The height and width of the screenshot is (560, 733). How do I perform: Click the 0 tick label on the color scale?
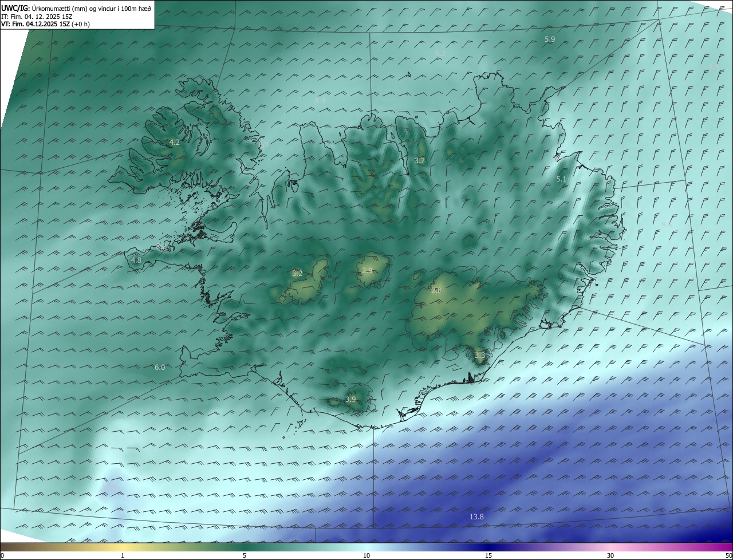pos(2,555)
